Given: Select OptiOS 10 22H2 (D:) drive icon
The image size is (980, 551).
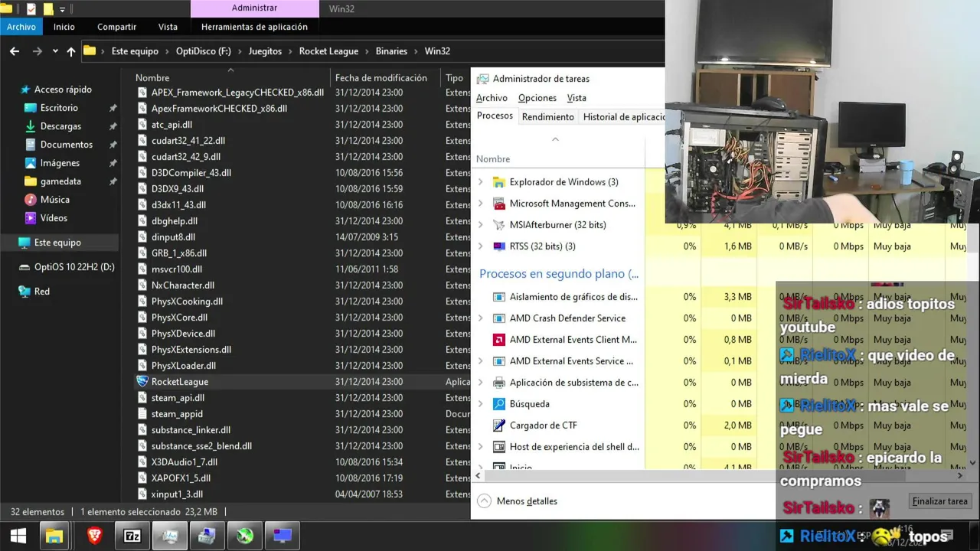Looking at the screenshot, I should pyautogui.click(x=24, y=267).
